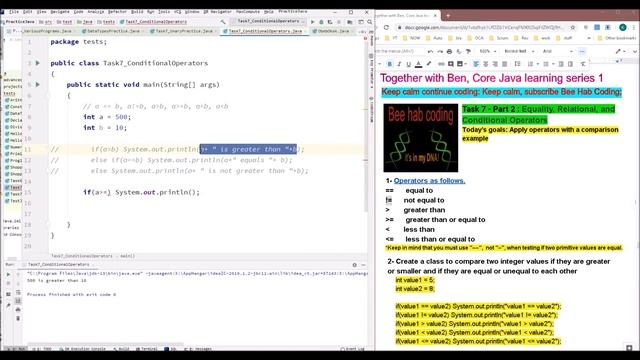Viewport: 640px width, 360px height.
Task: Click print icon in Run console sidebar
Action: tap(18, 309)
